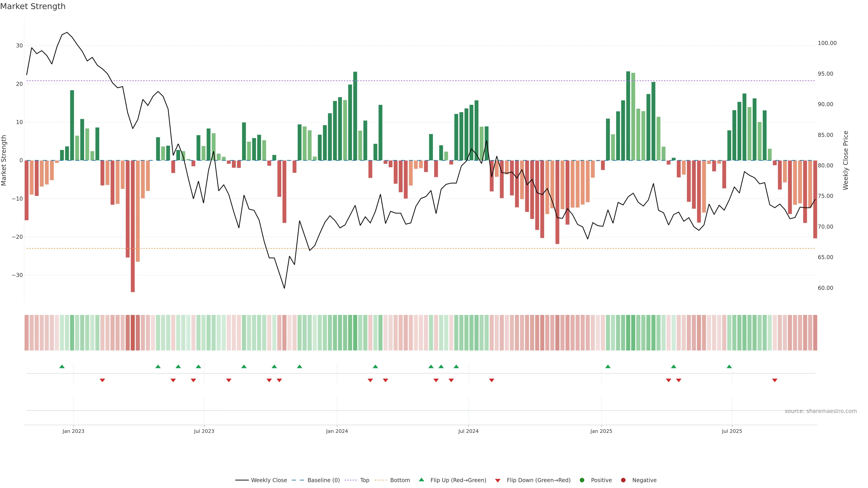This screenshot has height=488, width=868.
Task: Click the Negative red circle legend icon
Action: coord(623,480)
